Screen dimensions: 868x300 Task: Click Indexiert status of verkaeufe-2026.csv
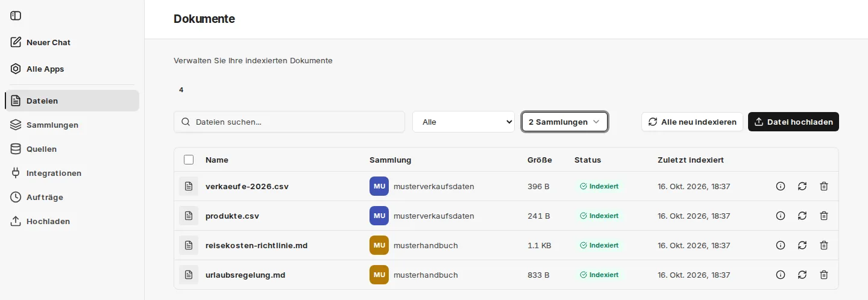599,186
